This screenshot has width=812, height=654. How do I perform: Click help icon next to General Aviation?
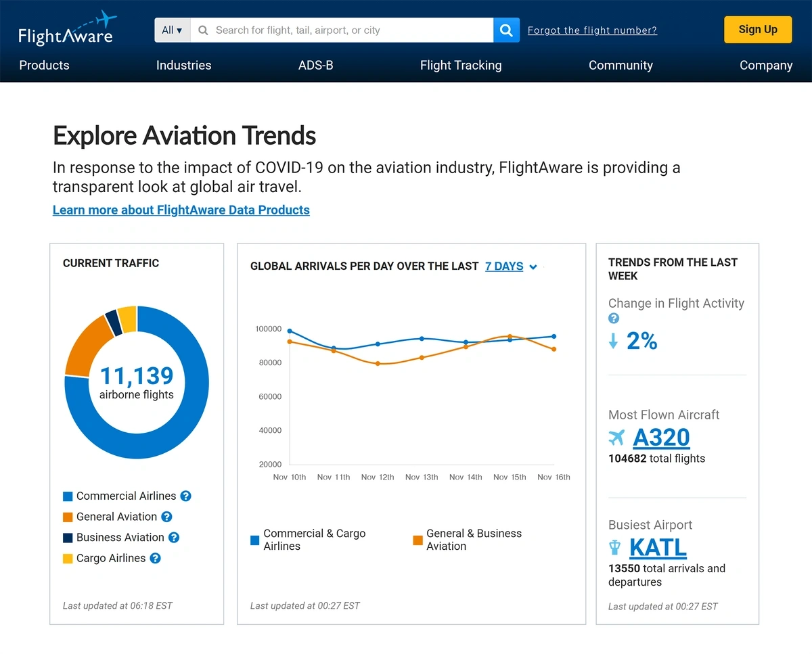pos(166,517)
